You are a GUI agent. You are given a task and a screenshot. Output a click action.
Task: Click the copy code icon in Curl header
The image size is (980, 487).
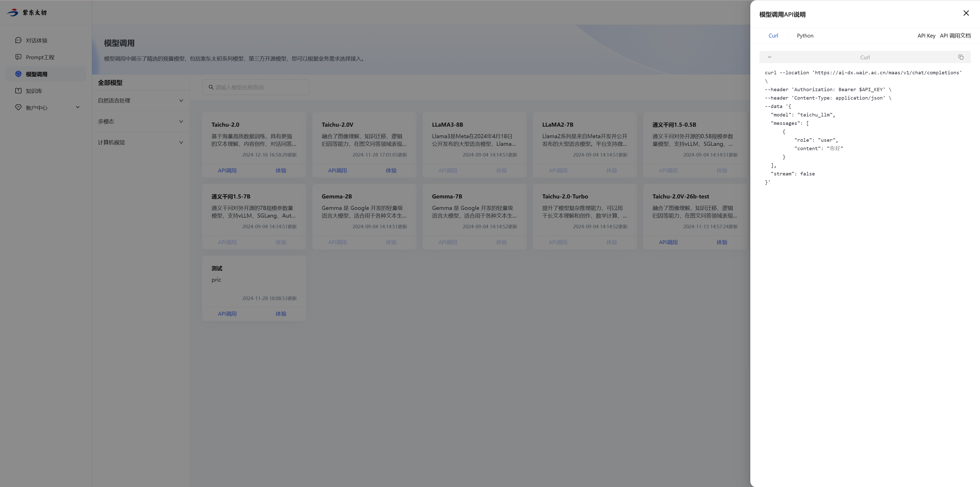(961, 57)
